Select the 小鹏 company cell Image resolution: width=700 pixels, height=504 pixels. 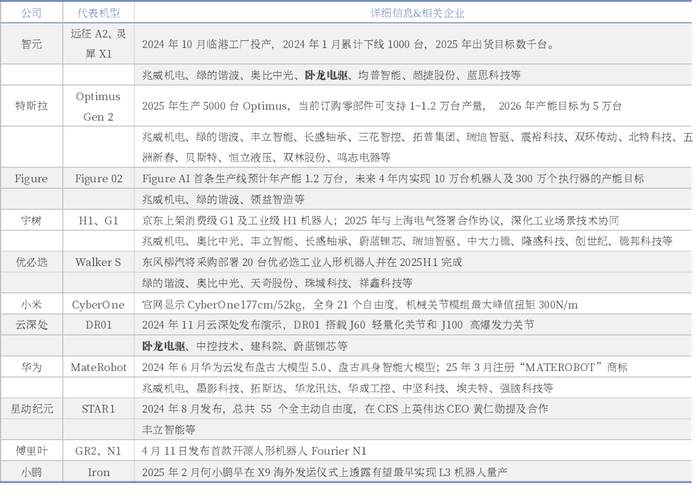tap(31, 472)
